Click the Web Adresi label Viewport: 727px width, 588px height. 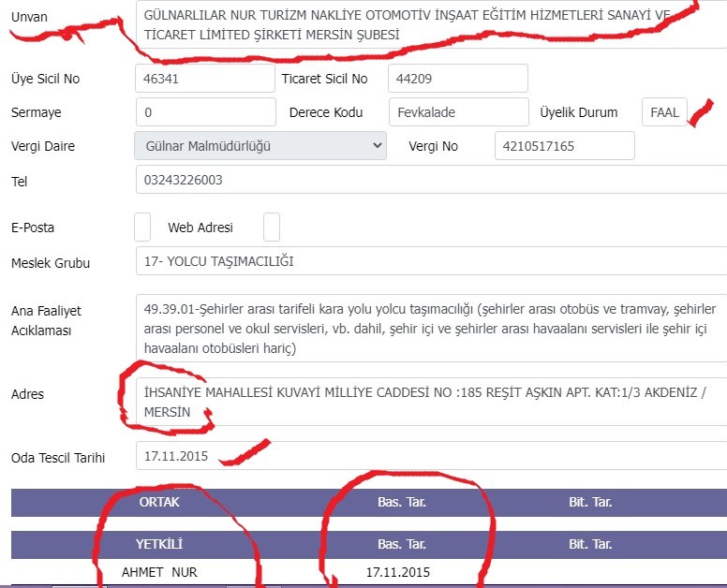[200, 228]
